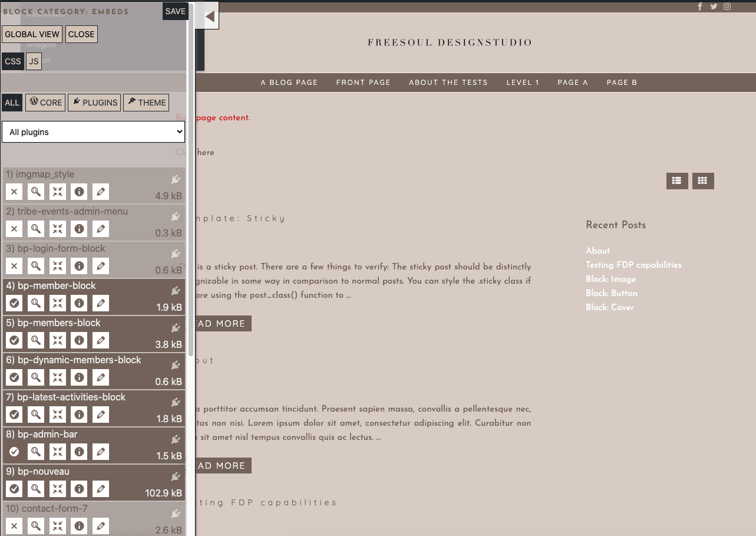The height and width of the screenshot is (536, 756).
Task: Open Block: Image recent post
Action: pos(611,279)
